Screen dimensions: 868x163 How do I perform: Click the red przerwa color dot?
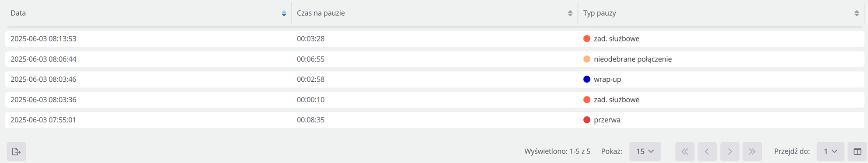coord(587,120)
